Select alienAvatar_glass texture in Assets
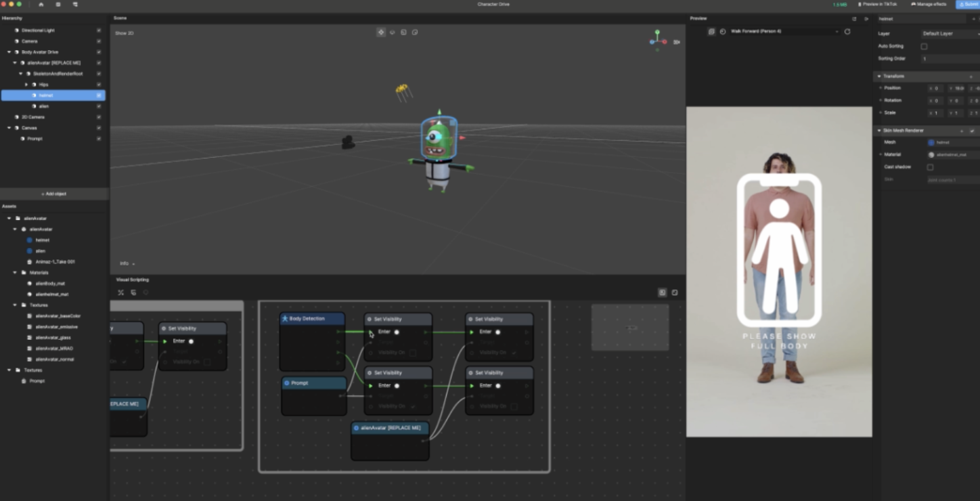This screenshot has height=501, width=980. pos(53,338)
